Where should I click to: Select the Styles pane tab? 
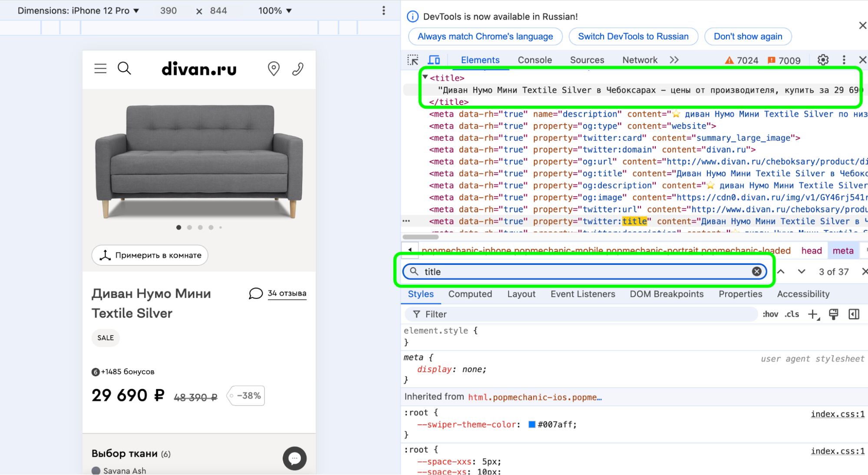(x=420, y=294)
